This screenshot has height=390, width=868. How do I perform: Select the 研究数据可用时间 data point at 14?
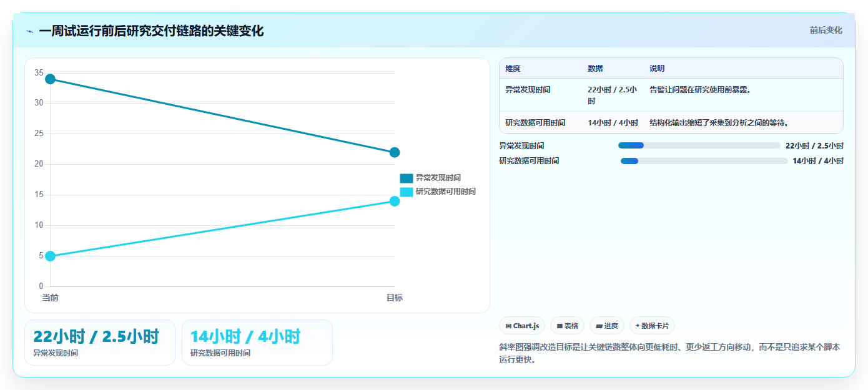pyautogui.click(x=395, y=201)
